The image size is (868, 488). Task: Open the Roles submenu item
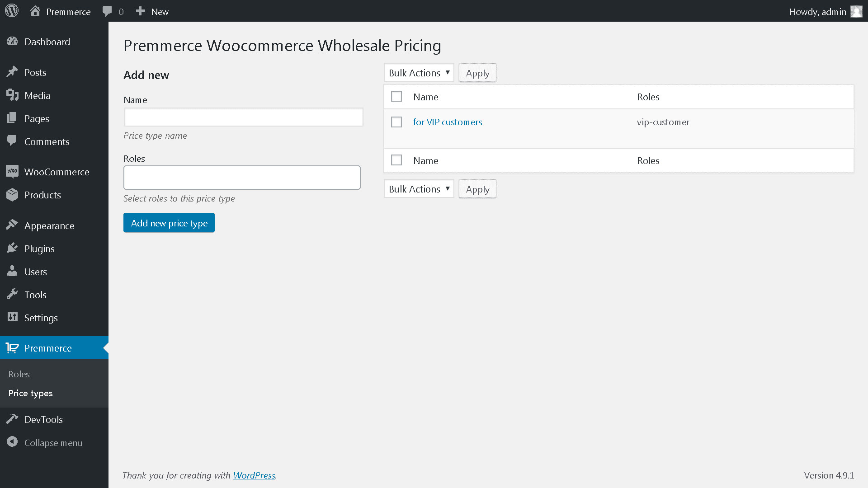click(19, 374)
